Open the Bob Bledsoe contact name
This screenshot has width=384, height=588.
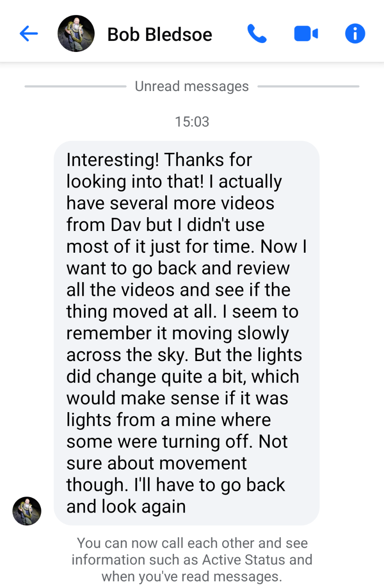click(x=160, y=35)
